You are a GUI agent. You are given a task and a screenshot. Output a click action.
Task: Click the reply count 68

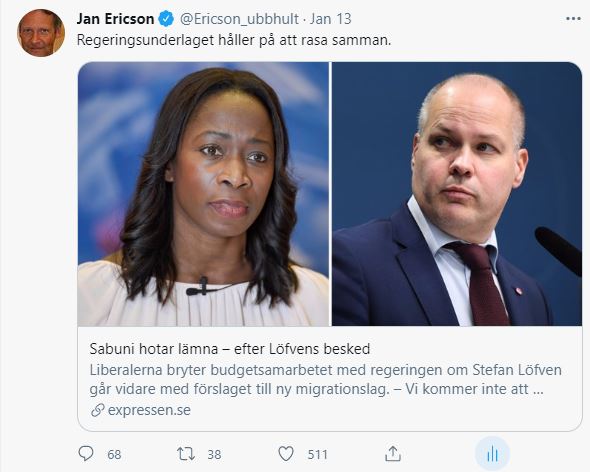(114, 455)
